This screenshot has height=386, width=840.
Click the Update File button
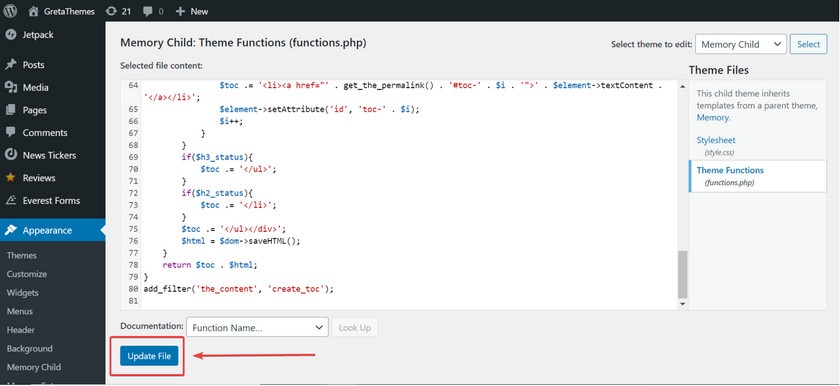tap(149, 356)
